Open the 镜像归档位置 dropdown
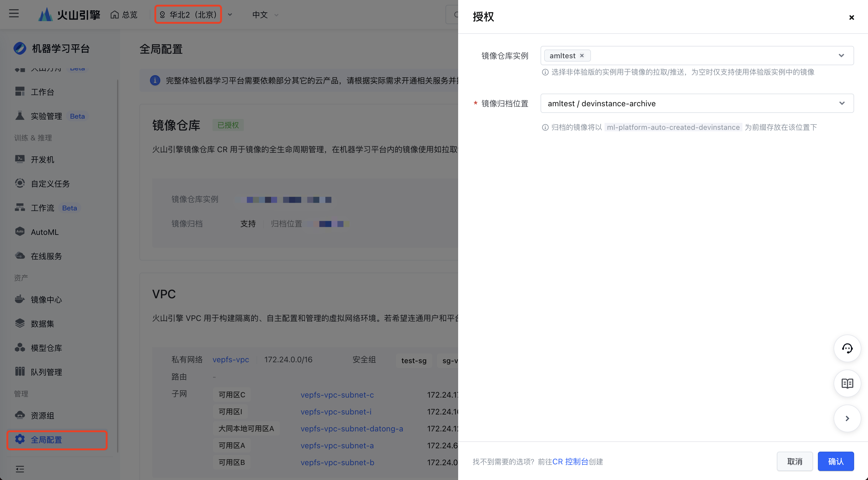 pyautogui.click(x=697, y=103)
